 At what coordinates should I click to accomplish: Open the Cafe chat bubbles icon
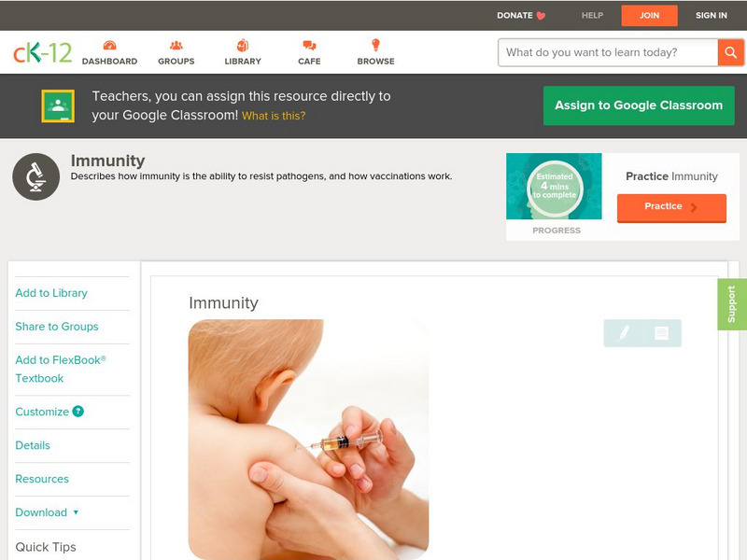click(309, 46)
